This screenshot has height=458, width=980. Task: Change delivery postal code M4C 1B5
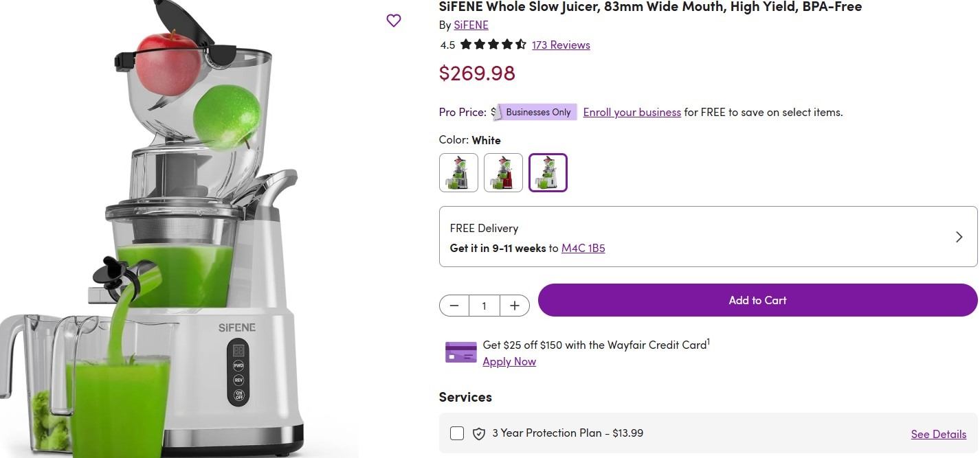click(583, 248)
